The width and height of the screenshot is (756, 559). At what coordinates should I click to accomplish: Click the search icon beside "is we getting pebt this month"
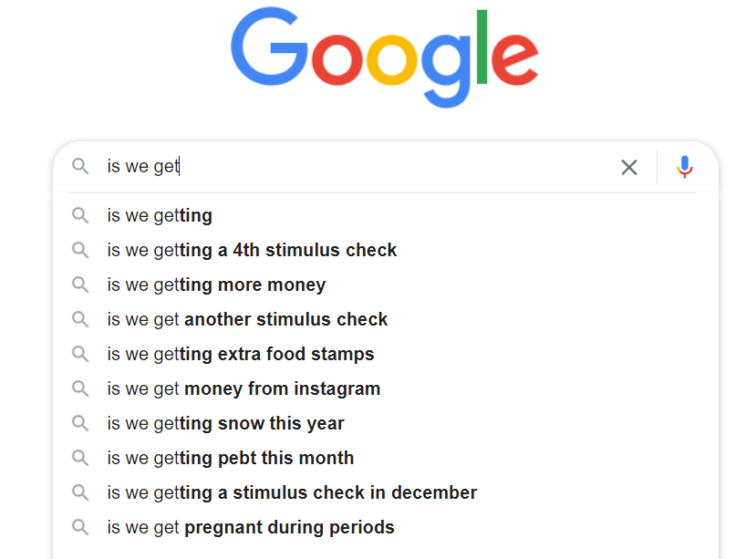pos(80,458)
